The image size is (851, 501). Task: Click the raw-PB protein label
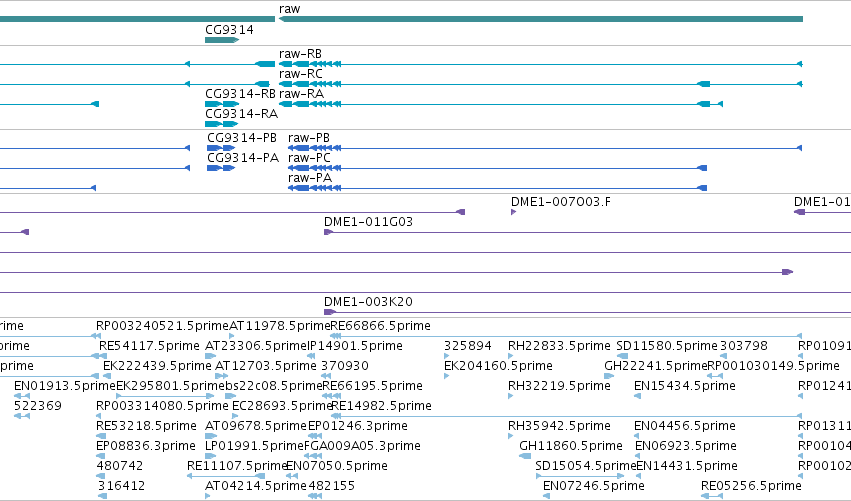(x=309, y=138)
